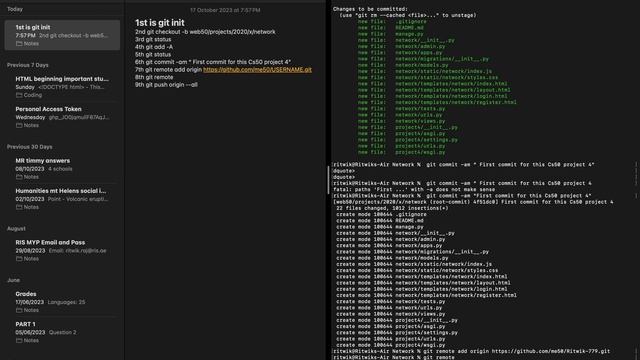Click the line '6th git commit -am'
Screen dimensions: 640x360
click(213, 62)
